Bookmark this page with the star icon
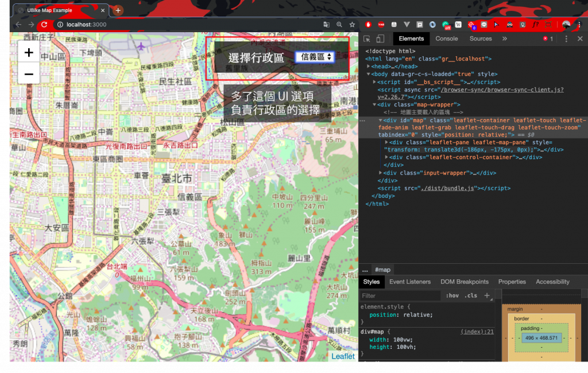Viewport: 588px width, 373px height. point(352,24)
